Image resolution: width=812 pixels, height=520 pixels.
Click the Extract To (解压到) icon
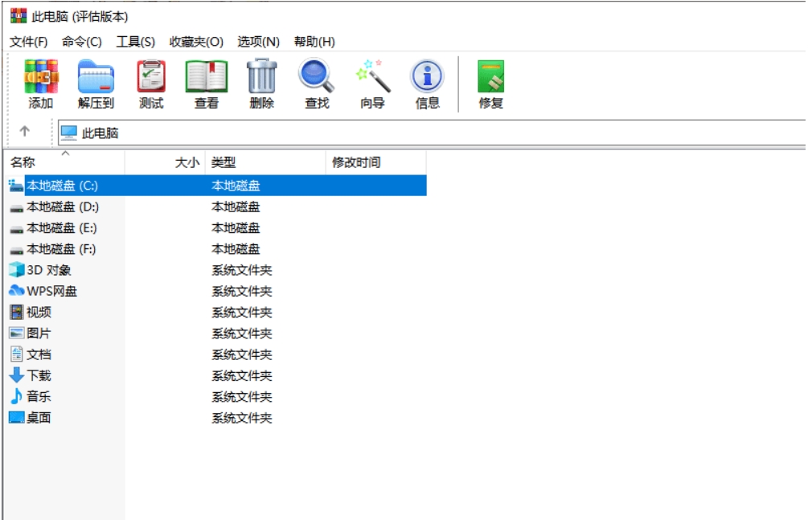point(96,76)
